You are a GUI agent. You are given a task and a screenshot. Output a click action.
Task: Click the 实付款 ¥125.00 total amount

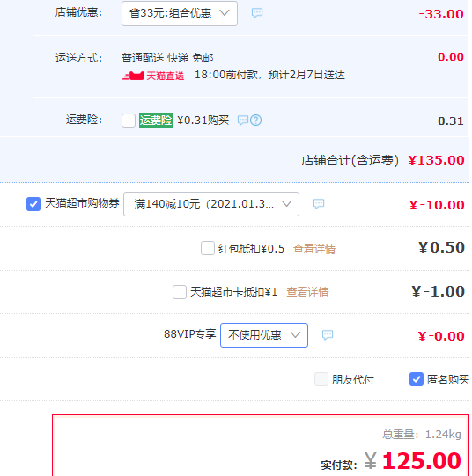tap(413, 461)
